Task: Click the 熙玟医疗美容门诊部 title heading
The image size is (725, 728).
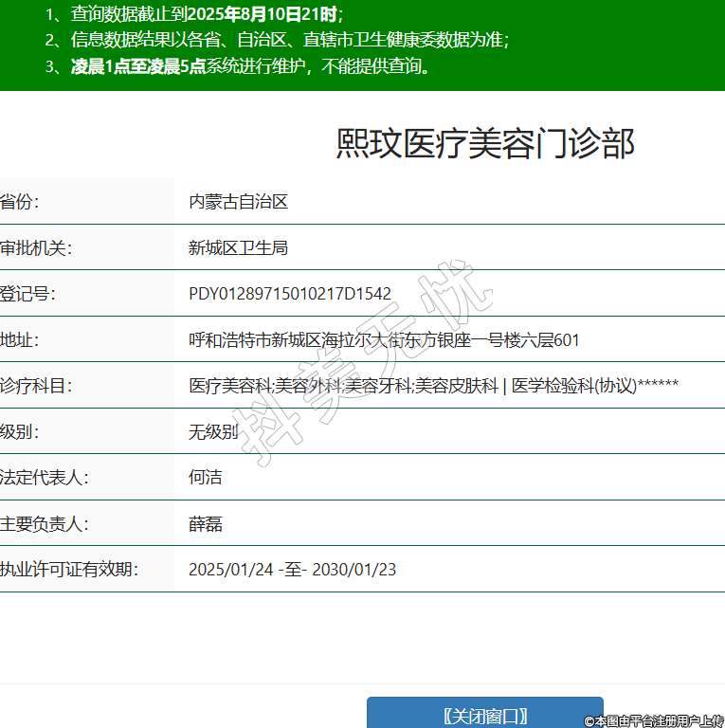Action: pos(484,143)
